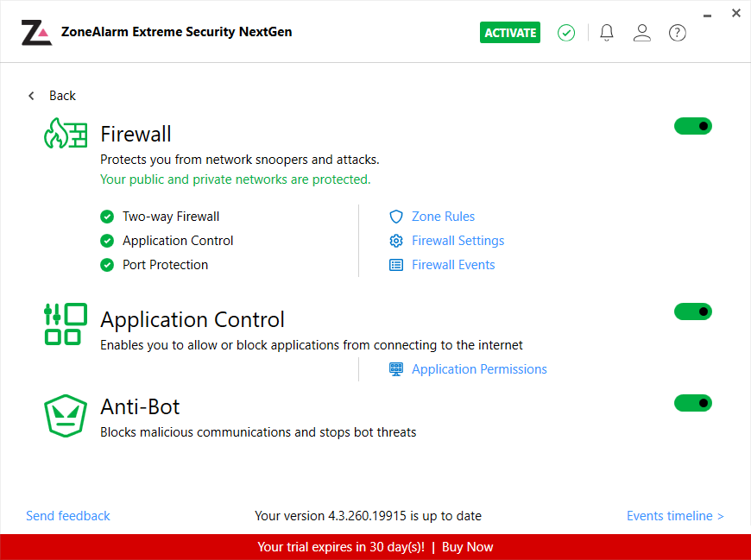Expand the Events timeline link
Screen dimensions: 751x560
(674, 516)
